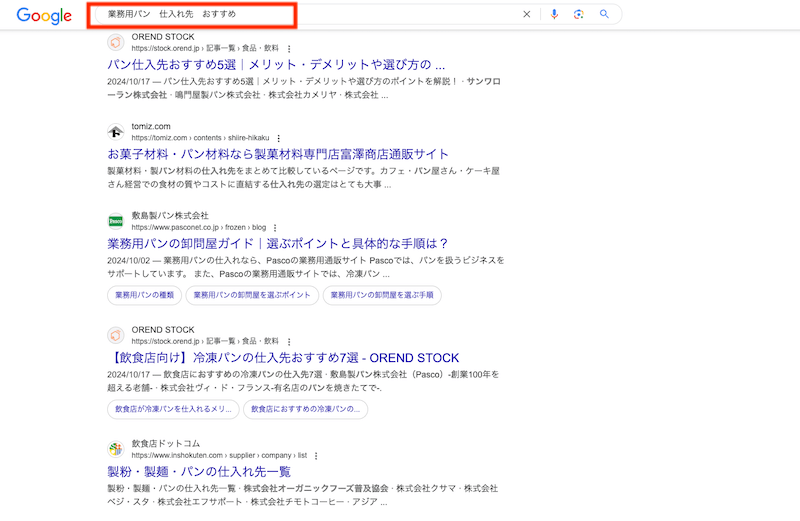Screen dimensions: 800x521
Task: Open more options for first OREND STOCK result
Action: click(x=289, y=49)
